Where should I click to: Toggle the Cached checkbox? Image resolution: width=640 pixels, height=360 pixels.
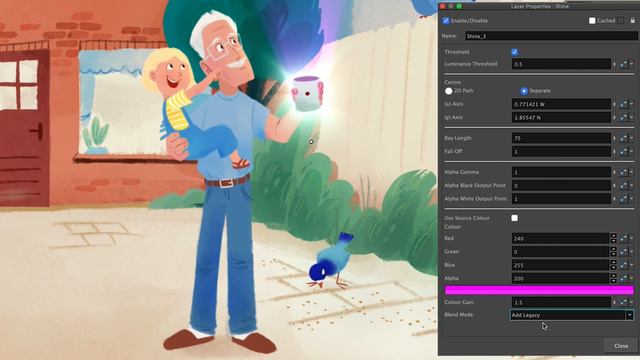click(592, 20)
